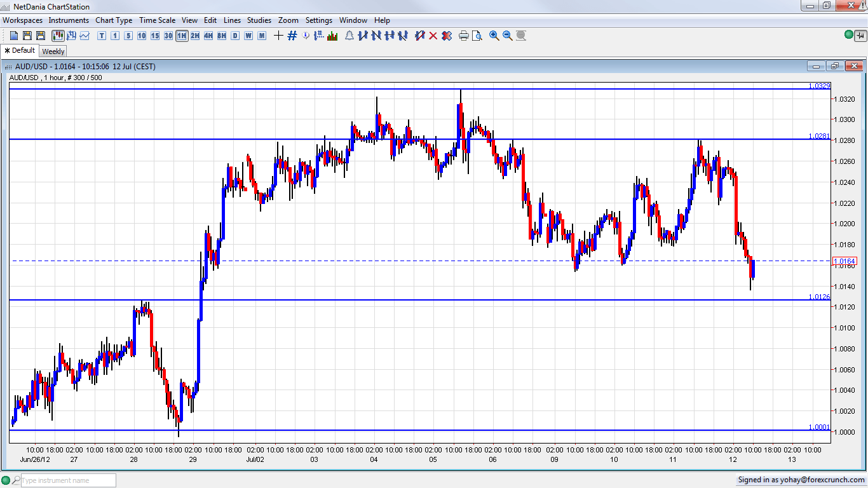
Task: Switch to monthly (M) time scale
Action: (262, 36)
